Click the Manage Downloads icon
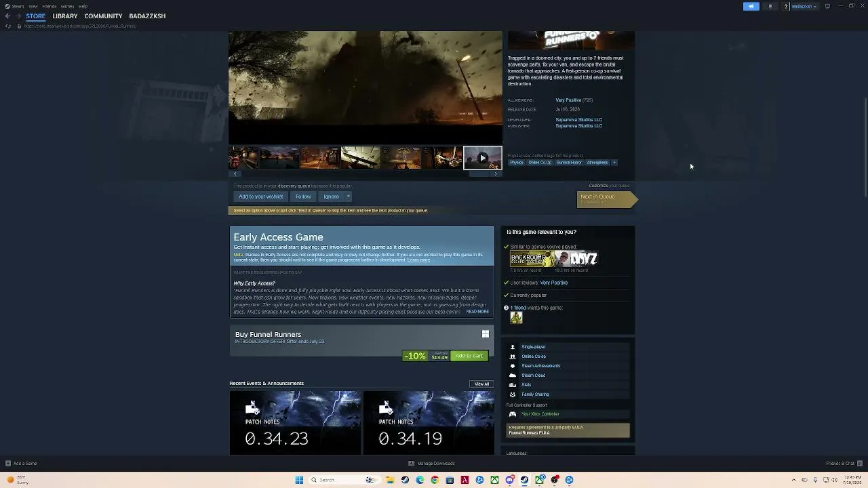Viewport: 868px width, 488px height. (x=411, y=464)
